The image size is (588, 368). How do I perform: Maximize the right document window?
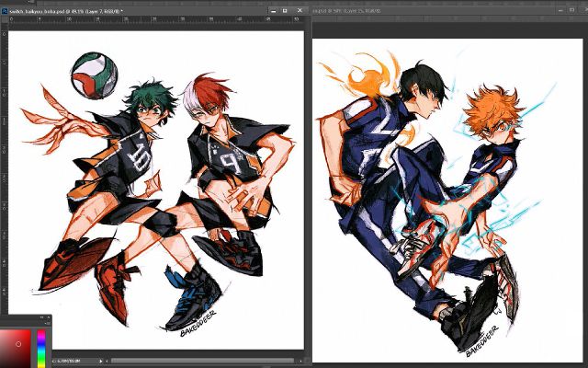(x=571, y=10)
